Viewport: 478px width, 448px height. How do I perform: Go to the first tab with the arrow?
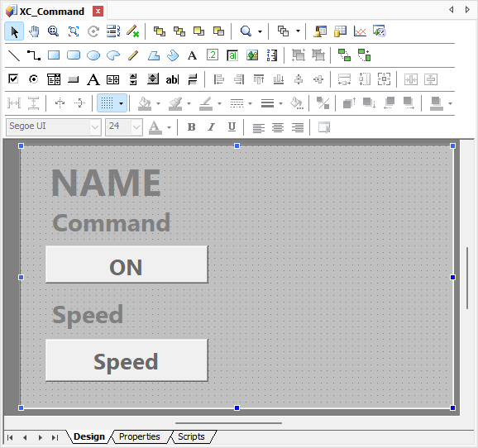click(x=10, y=437)
